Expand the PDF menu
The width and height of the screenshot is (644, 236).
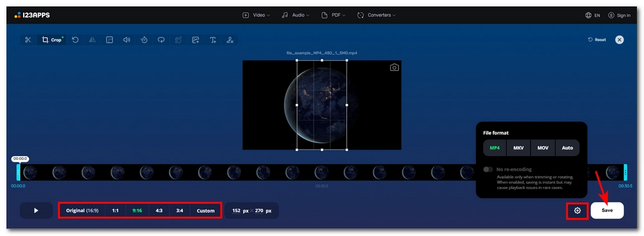point(334,15)
